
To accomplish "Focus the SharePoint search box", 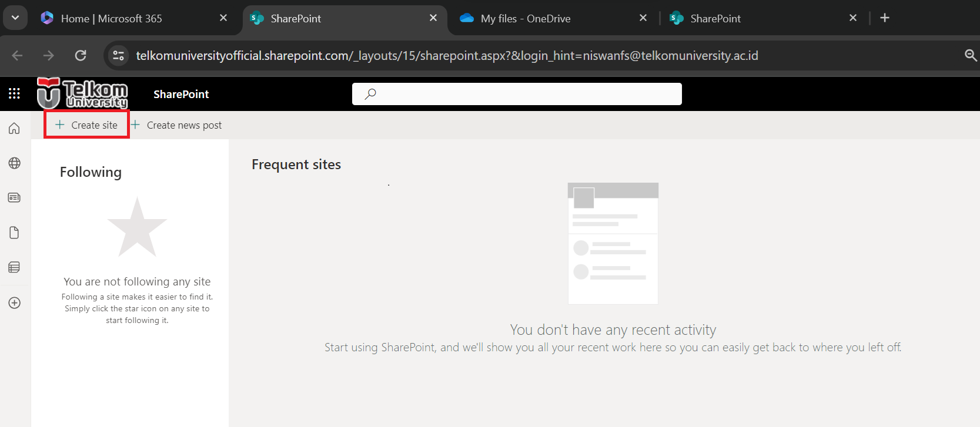I will [517, 94].
